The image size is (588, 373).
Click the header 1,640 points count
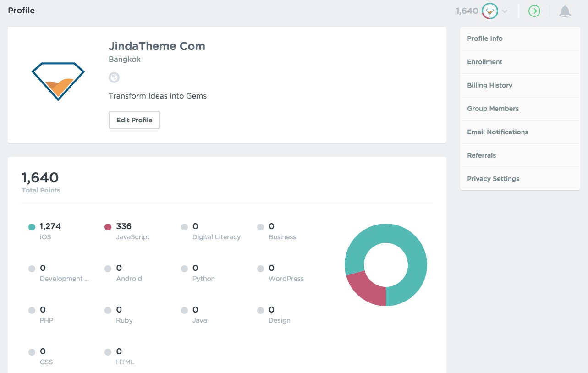click(x=467, y=11)
